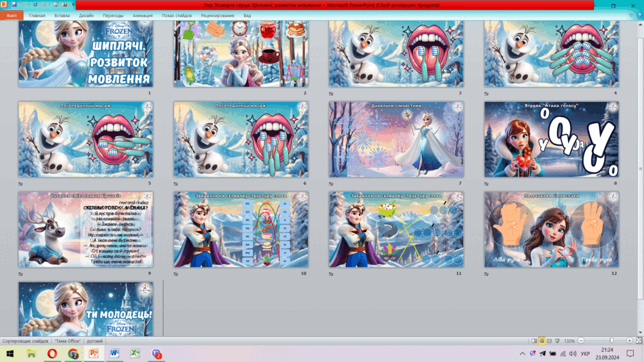Select the Ти молодець slide thumbnail
This screenshot has height=362, width=644.
click(86, 309)
